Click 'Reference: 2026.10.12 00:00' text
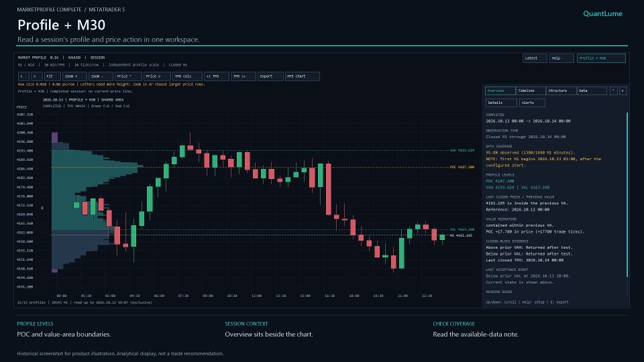Screen dimensions: 644x362 point(517,210)
